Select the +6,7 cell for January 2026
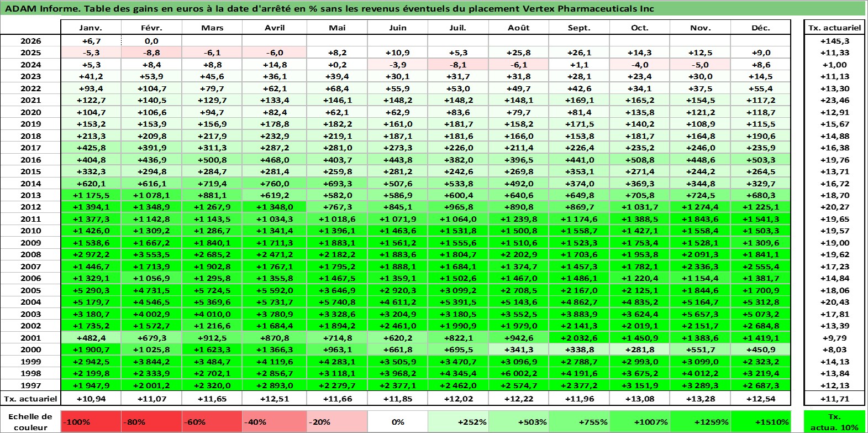The height and width of the screenshot is (433, 868). click(x=91, y=41)
